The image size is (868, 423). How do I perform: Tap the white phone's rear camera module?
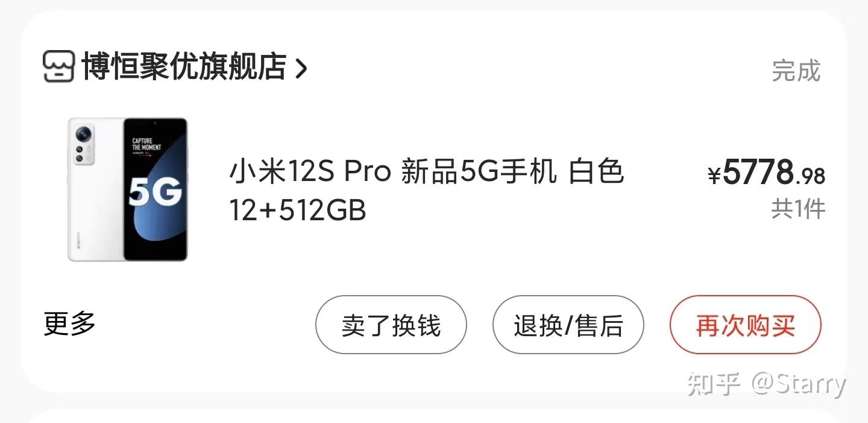pyautogui.click(x=83, y=145)
